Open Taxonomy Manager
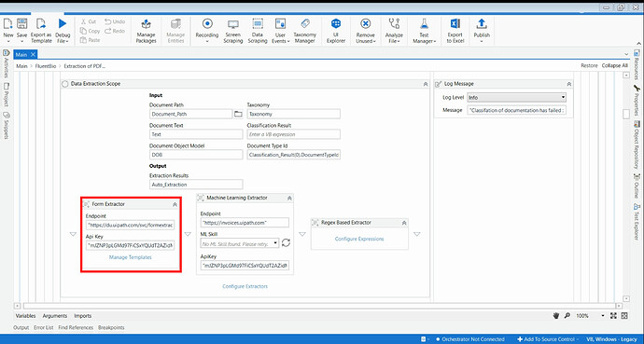This screenshot has height=344, width=644. tap(305, 31)
